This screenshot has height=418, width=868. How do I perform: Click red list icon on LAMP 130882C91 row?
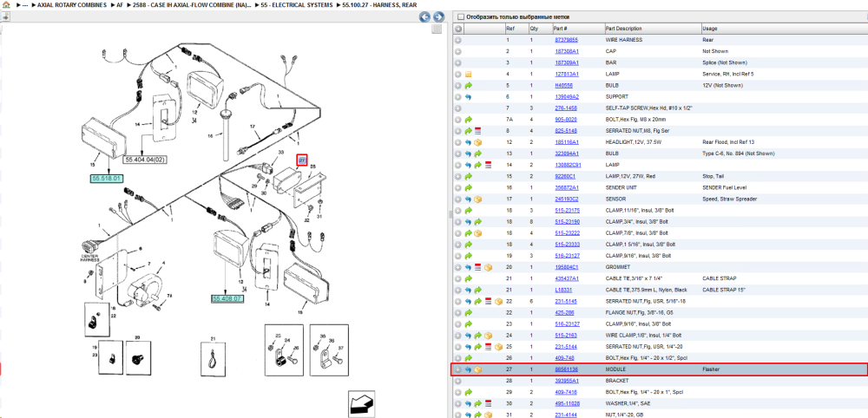(x=488, y=165)
